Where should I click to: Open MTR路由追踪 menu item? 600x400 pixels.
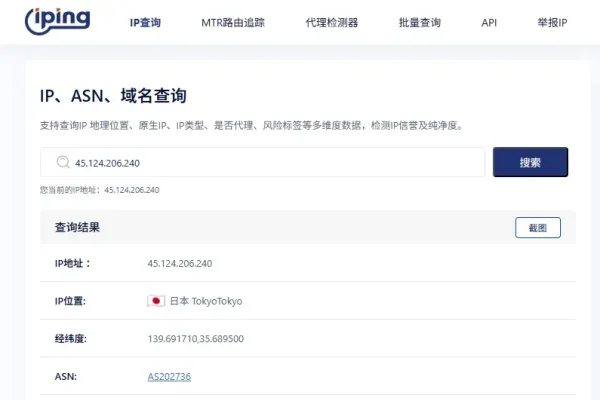pyautogui.click(x=233, y=23)
